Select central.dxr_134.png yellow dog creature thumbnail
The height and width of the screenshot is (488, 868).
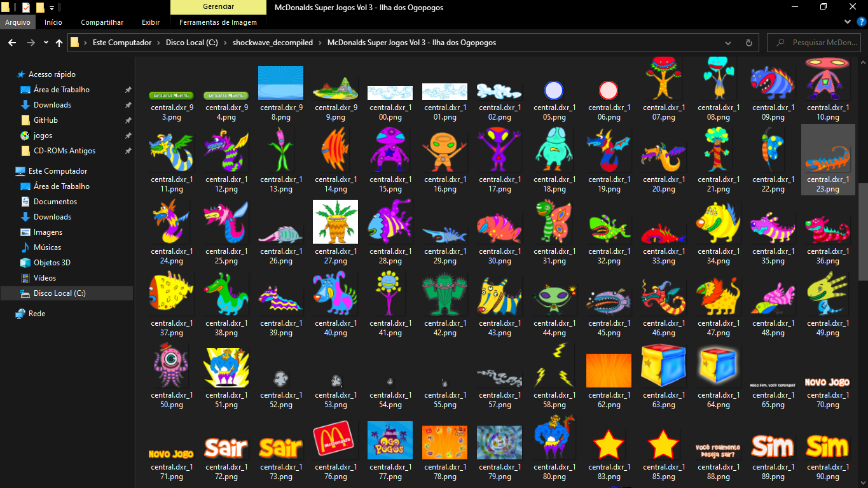pyautogui.click(x=719, y=223)
